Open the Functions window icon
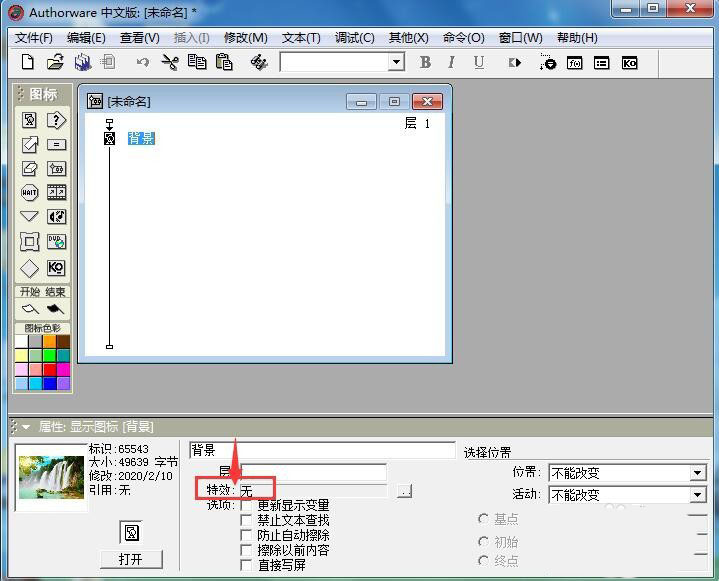Viewport: 719px width, 581px height. [575, 63]
